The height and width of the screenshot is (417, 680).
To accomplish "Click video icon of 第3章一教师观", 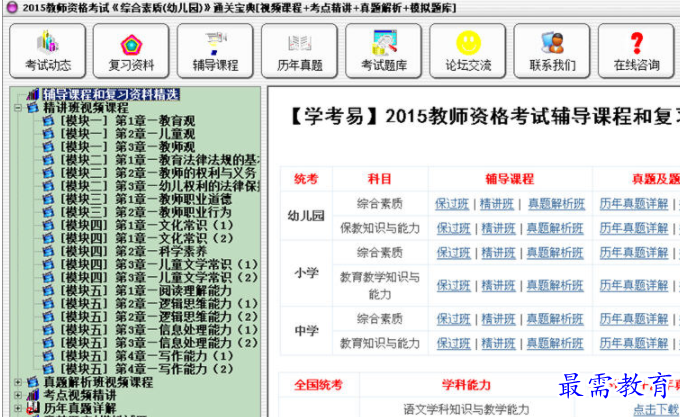I will [48, 147].
